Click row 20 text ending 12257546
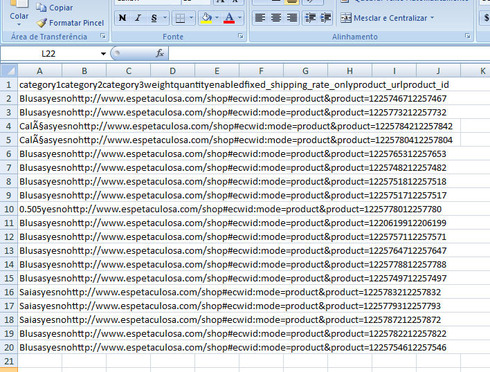The image size is (490, 372). point(233,347)
